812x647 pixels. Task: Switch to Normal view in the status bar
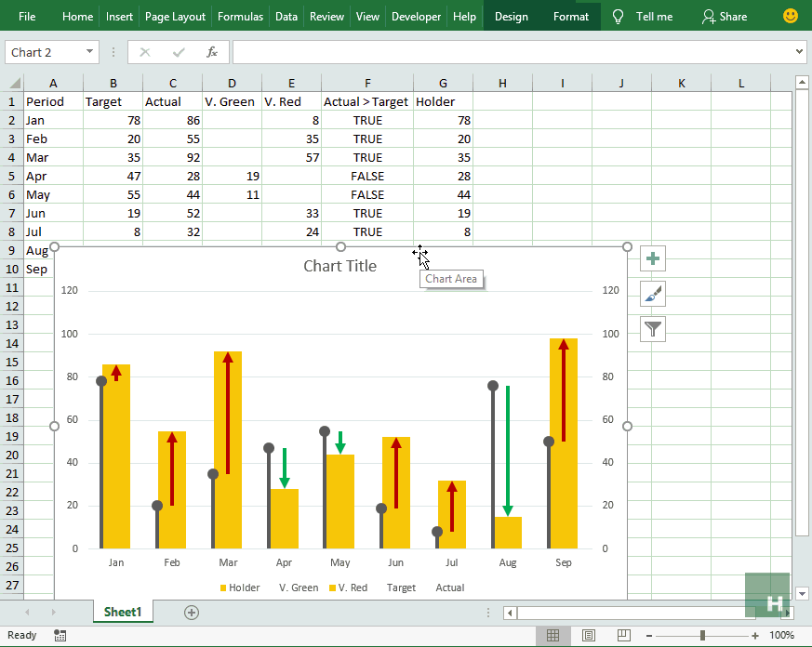click(x=553, y=635)
